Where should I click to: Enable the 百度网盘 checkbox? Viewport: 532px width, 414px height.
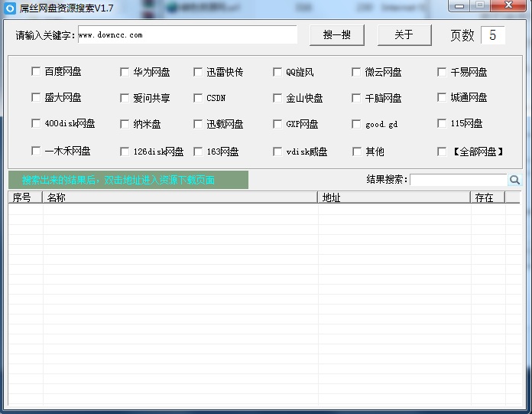click(x=36, y=71)
